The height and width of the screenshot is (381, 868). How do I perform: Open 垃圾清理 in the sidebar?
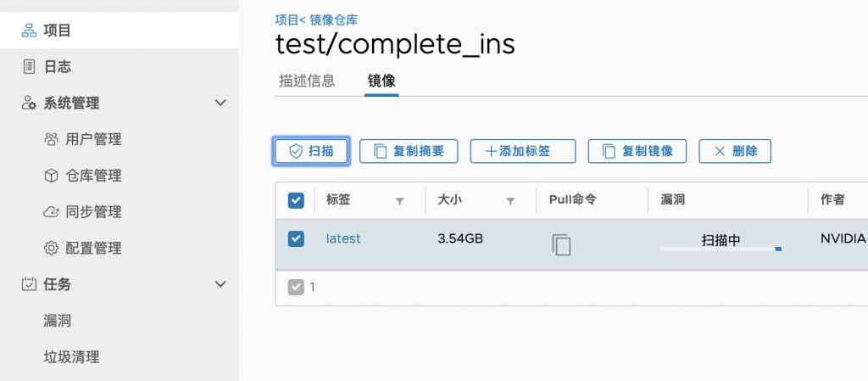pos(71,356)
